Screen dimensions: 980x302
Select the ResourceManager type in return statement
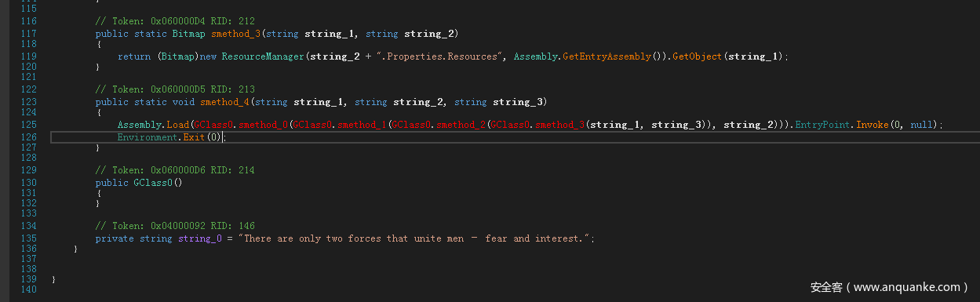[x=258, y=56]
